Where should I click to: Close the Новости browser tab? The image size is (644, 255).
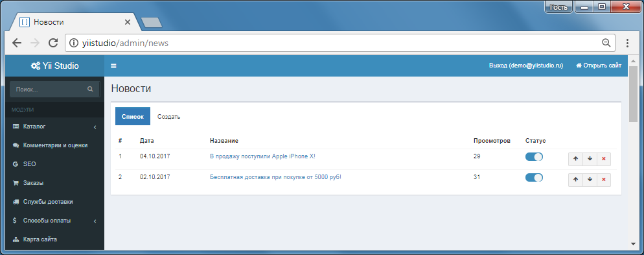[128, 22]
